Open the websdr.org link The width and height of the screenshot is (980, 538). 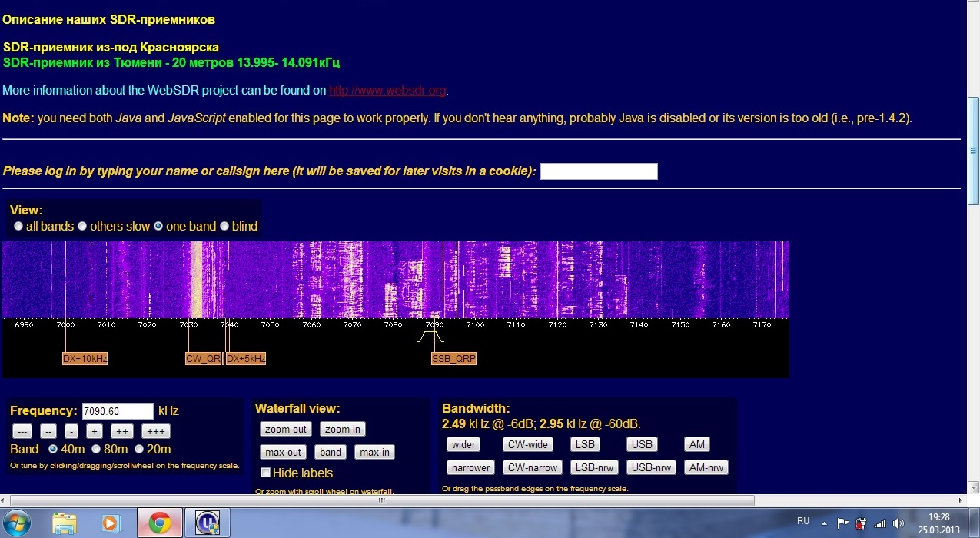pos(387,91)
